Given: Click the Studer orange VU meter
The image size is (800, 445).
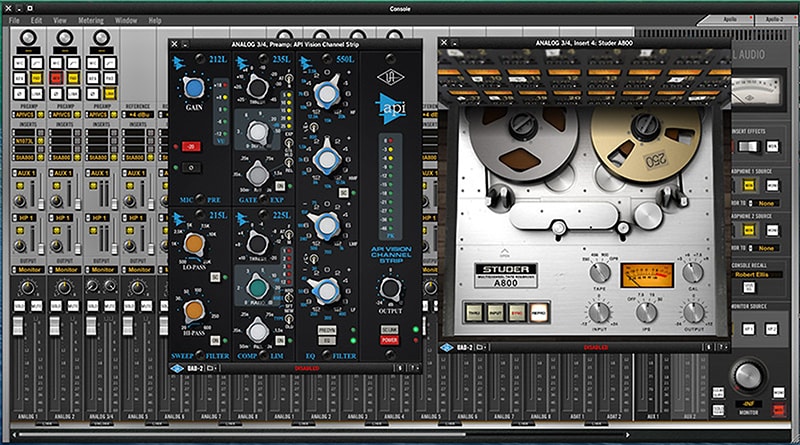Looking at the screenshot, I should 647,276.
